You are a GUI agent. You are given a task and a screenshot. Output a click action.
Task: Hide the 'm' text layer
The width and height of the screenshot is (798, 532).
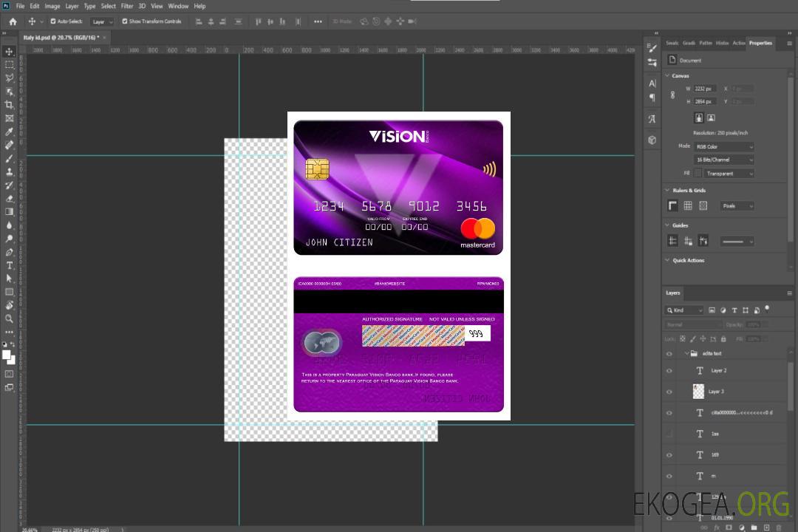click(669, 477)
